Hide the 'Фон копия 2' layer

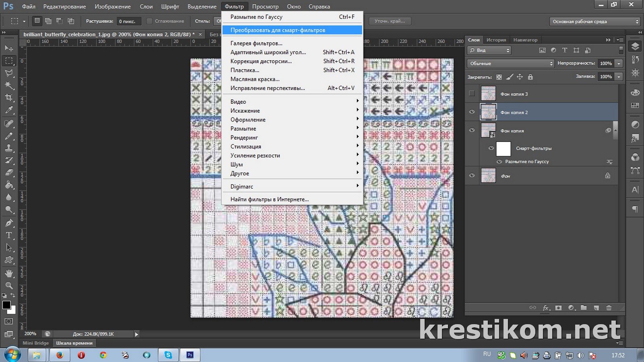pyautogui.click(x=472, y=112)
